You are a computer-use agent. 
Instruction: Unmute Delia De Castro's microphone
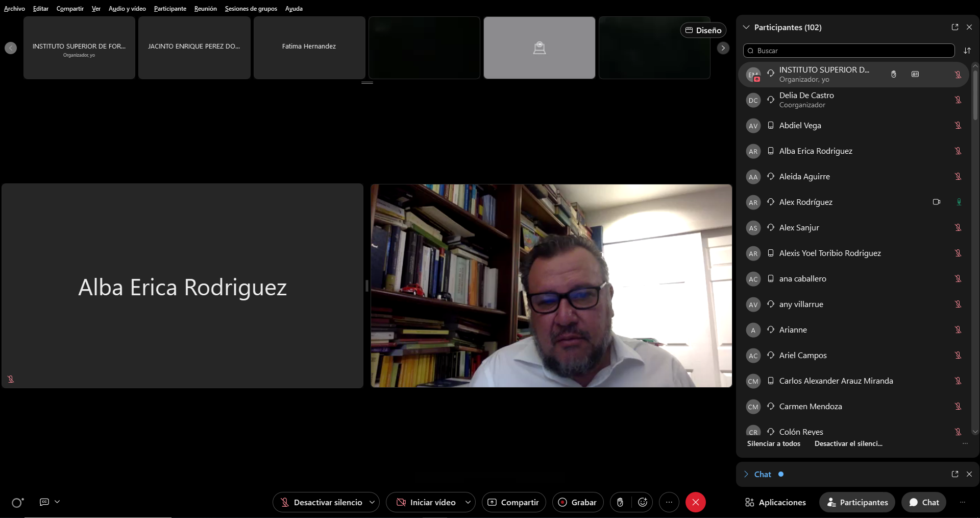tap(958, 100)
